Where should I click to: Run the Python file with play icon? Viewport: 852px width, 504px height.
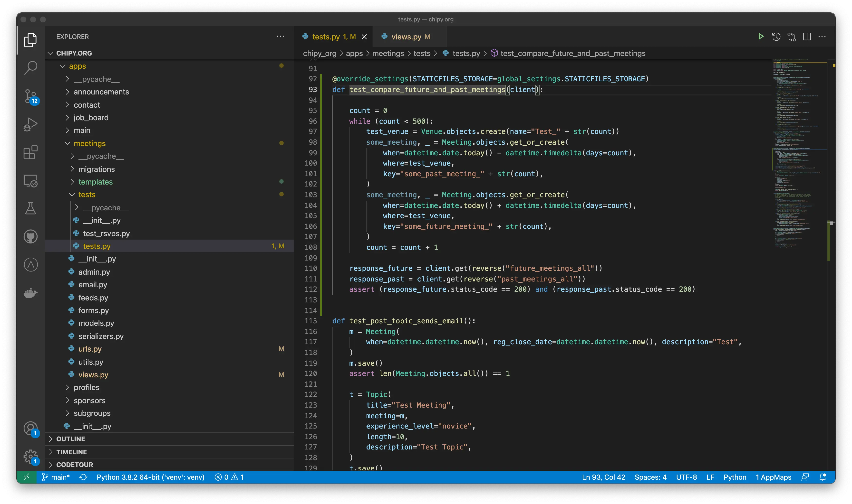[761, 36]
